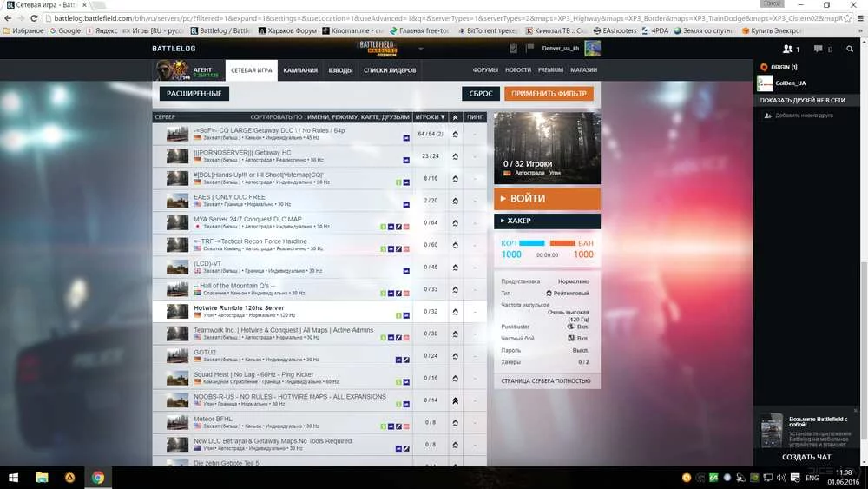Viewport: 868px width, 489px height.
Task: Click the search magnifier icon
Action: pos(849,49)
